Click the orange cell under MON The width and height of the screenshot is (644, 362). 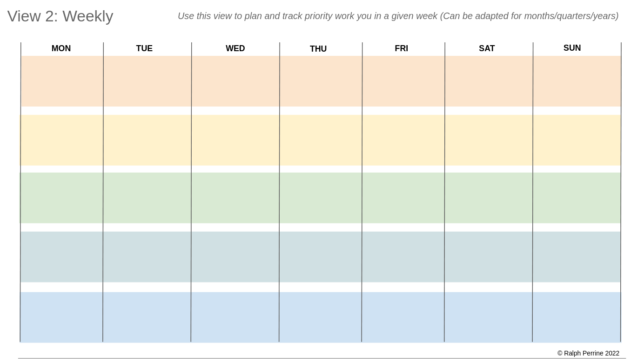click(x=62, y=81)
